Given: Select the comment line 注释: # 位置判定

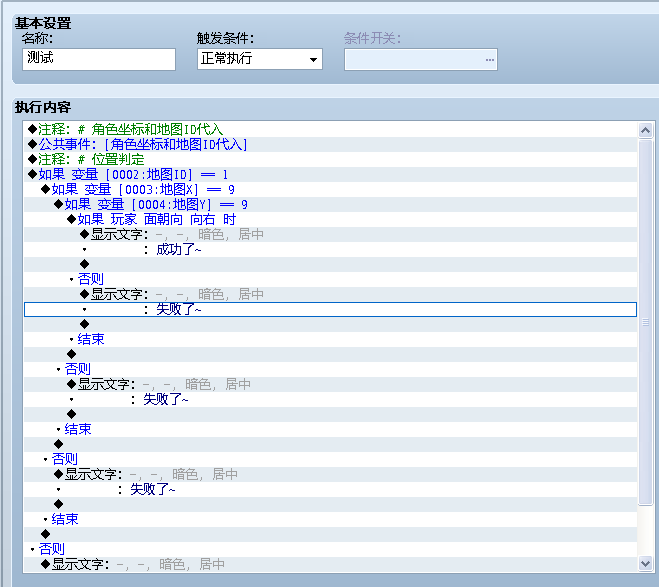Looking at the screenshot, I should coord(330,160).
